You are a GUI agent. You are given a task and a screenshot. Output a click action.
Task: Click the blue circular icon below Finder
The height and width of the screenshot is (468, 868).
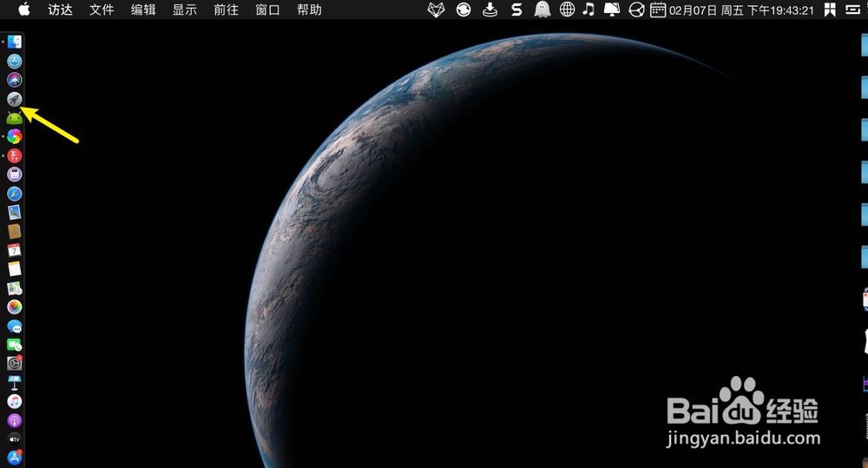15,61
